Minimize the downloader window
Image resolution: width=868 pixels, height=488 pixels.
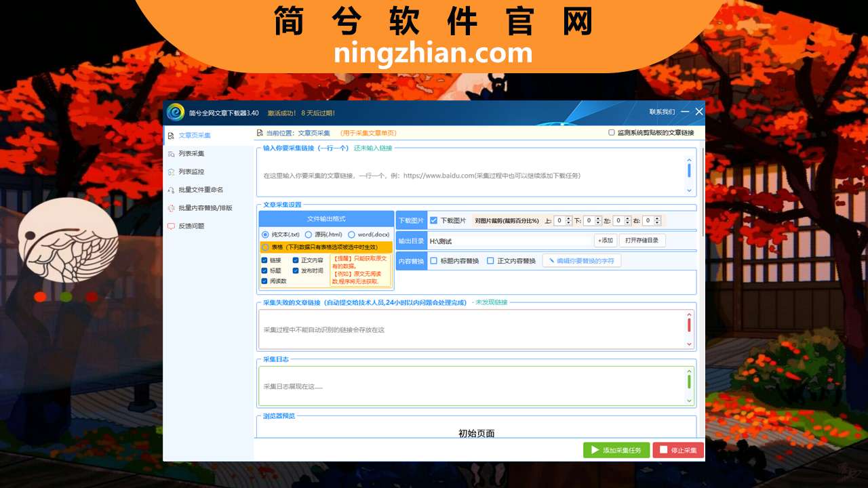click(685, 112)
